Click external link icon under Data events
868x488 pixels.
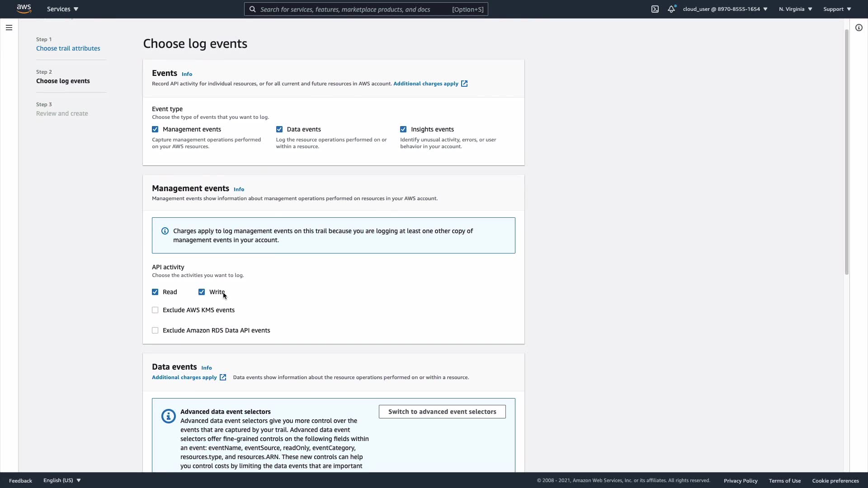(x=223, y=377)
